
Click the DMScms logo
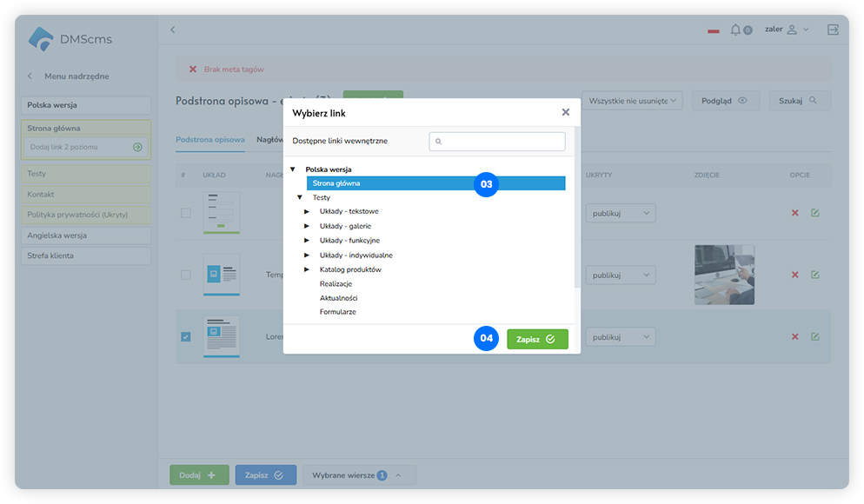70,39
